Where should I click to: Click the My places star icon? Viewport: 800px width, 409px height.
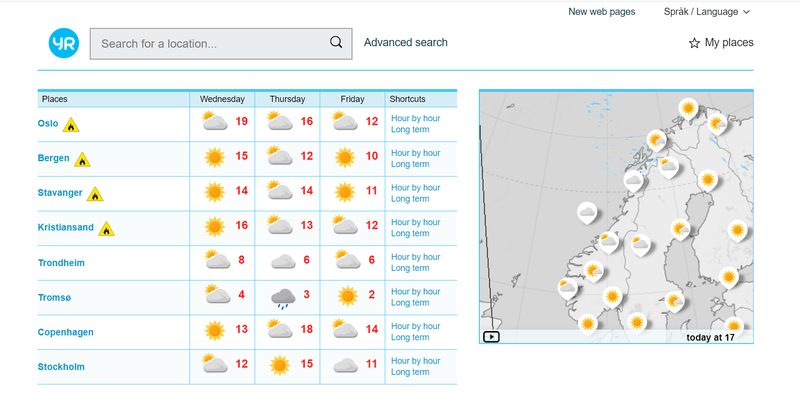[694, 43]
